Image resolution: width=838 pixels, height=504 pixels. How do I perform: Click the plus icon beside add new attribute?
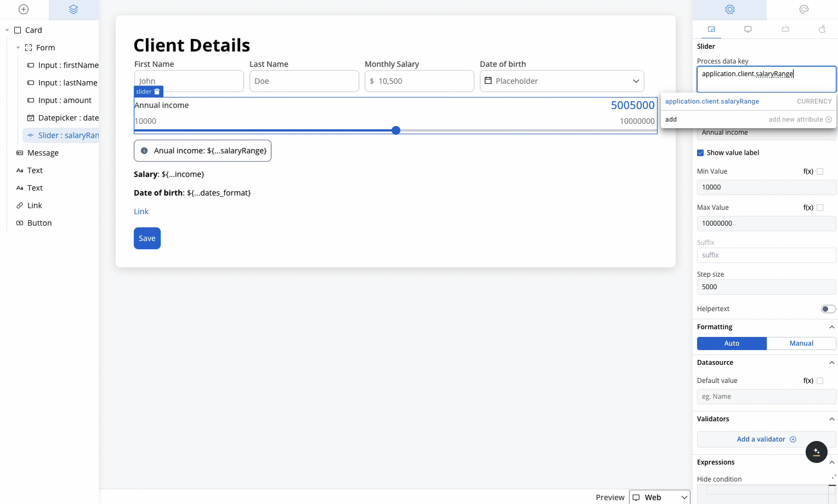click(x=829, y=119)
